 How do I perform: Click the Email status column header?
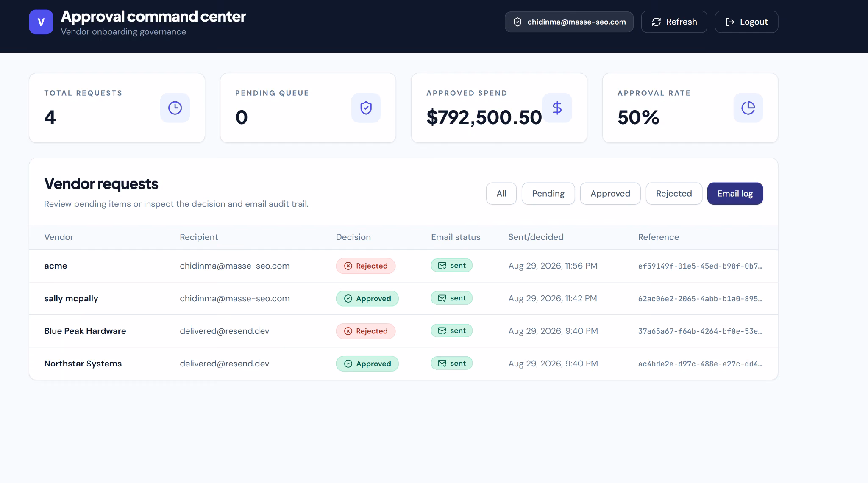456,237
